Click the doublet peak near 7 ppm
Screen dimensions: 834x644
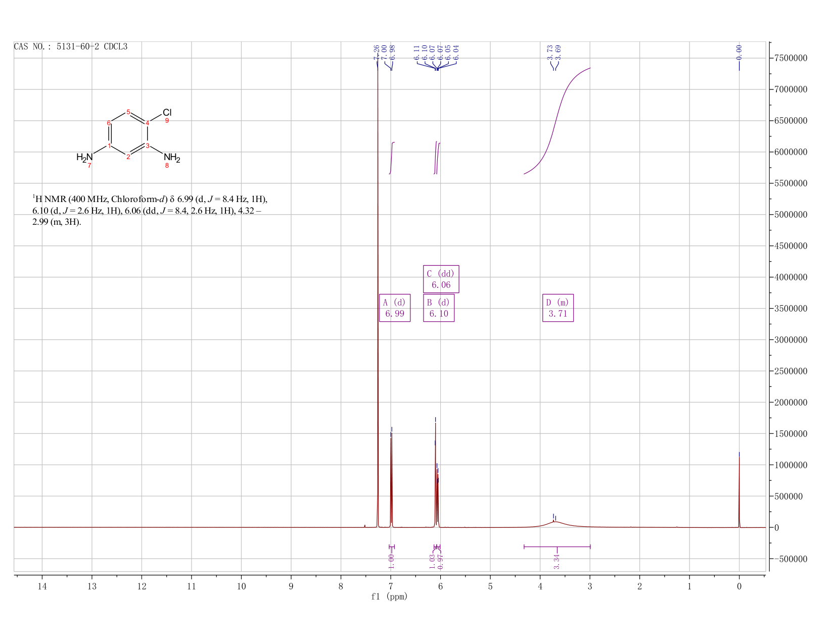(391, 480)
